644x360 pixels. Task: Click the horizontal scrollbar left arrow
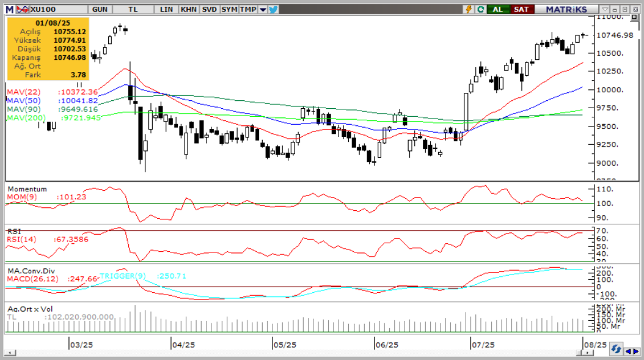pos(10,353)
